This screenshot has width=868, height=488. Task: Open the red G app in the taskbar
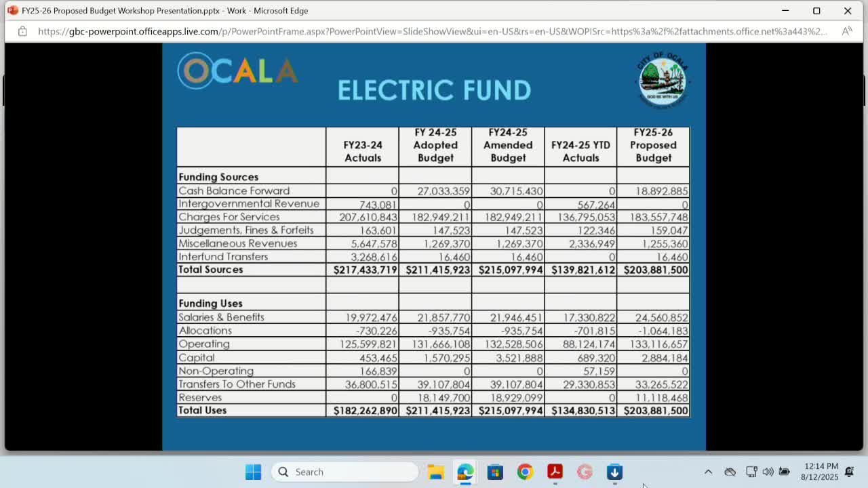click(x=585, y=472)
